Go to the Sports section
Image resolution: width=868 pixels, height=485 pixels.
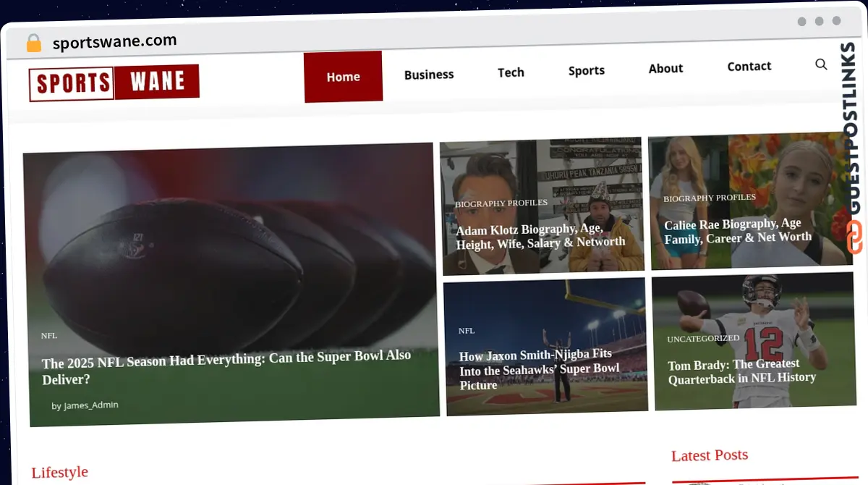(586, 70)
